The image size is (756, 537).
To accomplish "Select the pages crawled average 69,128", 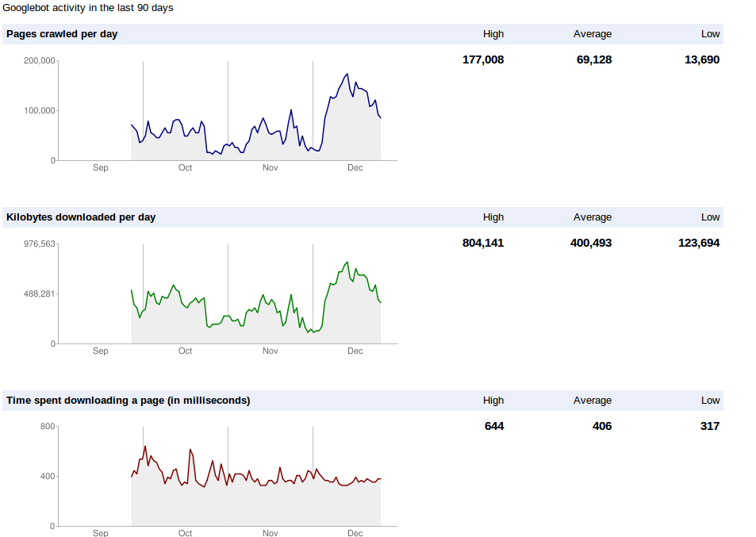I will coord(594,59).
